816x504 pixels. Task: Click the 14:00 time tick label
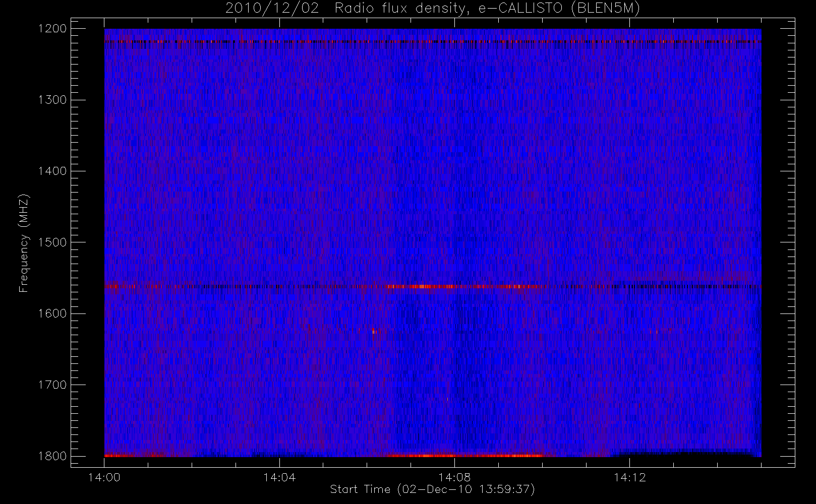tap(104, 477)
